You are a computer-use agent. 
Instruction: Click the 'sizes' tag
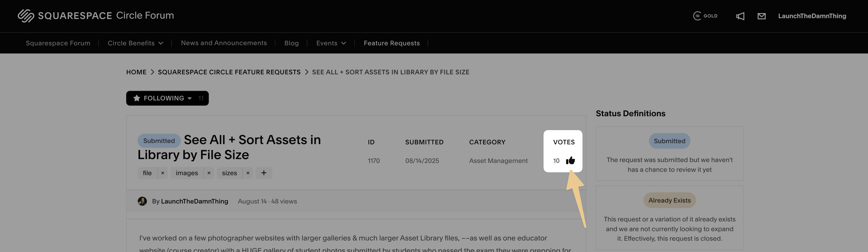coord(230,173)
